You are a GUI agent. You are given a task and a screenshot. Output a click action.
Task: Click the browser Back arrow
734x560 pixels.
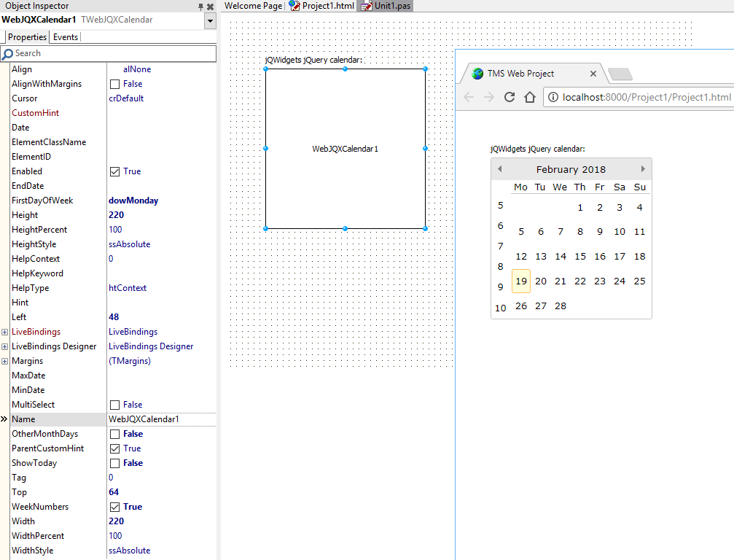[469, 97]
